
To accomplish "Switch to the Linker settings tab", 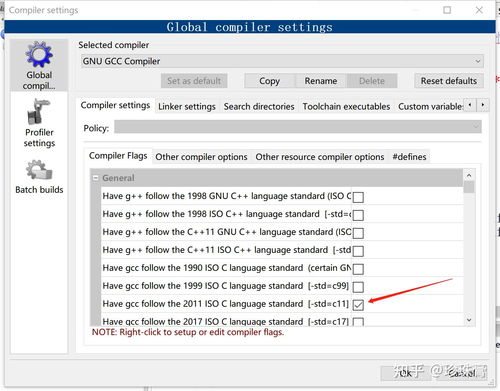I will click(187, 107).
